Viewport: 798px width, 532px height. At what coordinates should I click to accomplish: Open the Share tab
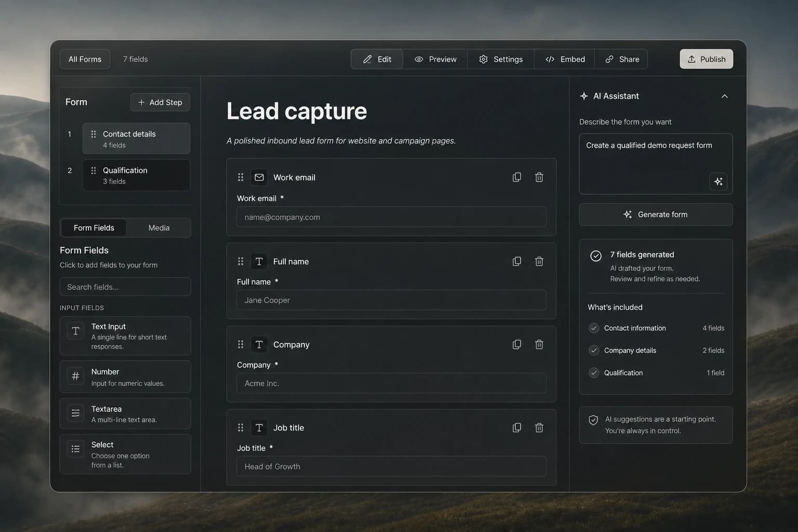622,59
